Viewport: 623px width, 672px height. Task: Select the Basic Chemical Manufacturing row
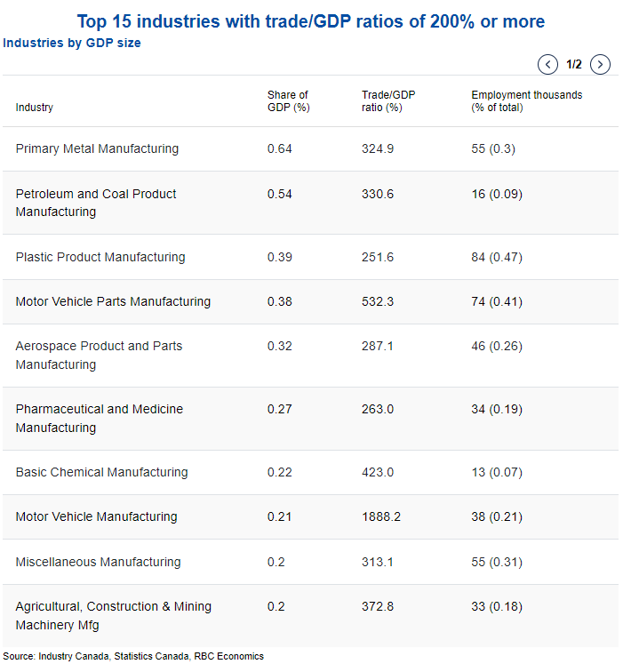click(101, 472)
